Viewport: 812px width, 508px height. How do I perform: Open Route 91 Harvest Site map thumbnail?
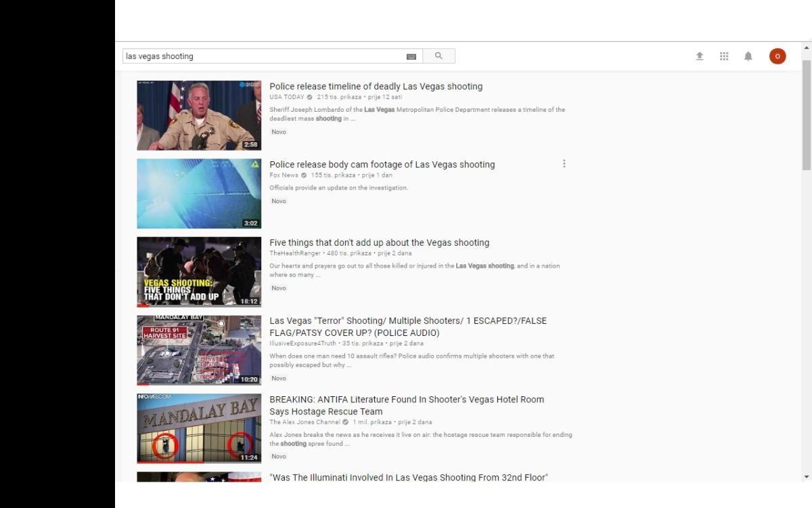(x=199, y=350)
